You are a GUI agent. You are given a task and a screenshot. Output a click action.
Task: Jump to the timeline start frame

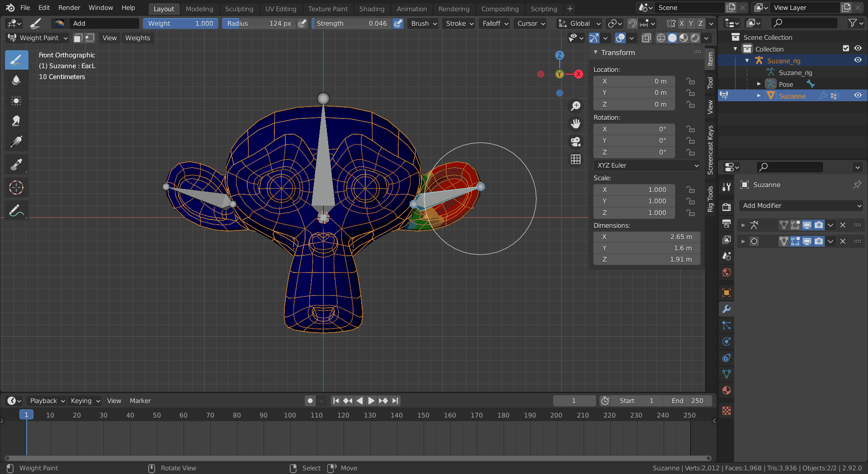[336, 401]
